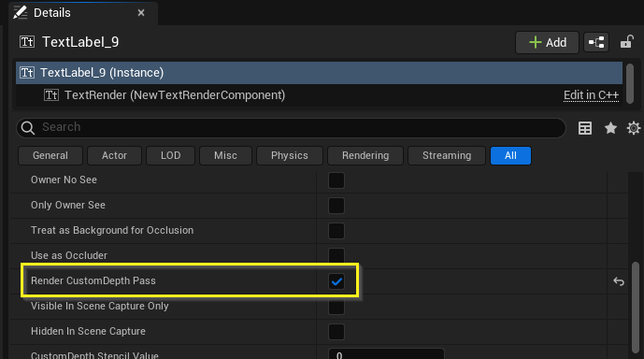The image size is (644, 359).
Task: Check Hidden In Scene Capture
Action: point(336,332)
